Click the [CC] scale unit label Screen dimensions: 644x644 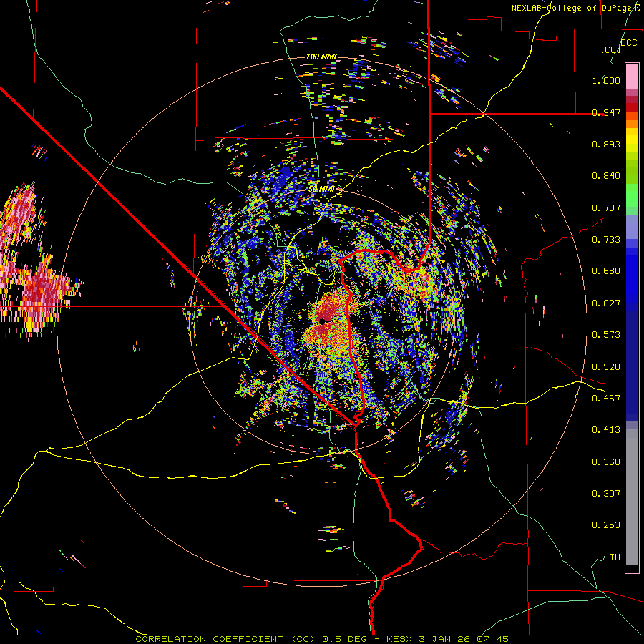tap(610, 49)
